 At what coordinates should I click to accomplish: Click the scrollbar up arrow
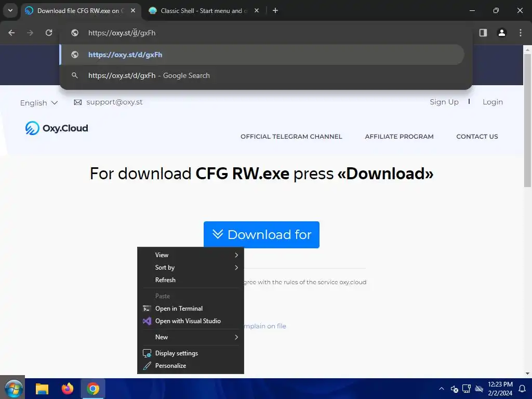[527, 49]
